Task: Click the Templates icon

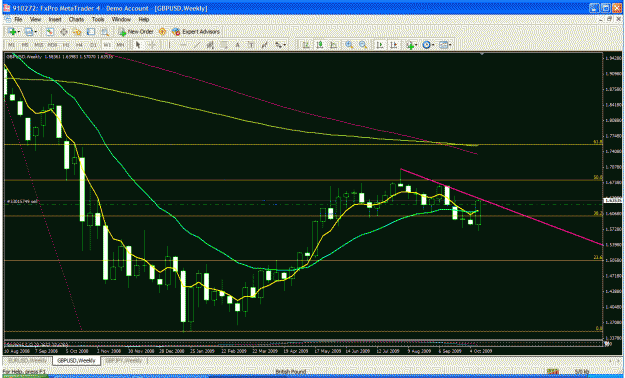Action: click(444, 45)
